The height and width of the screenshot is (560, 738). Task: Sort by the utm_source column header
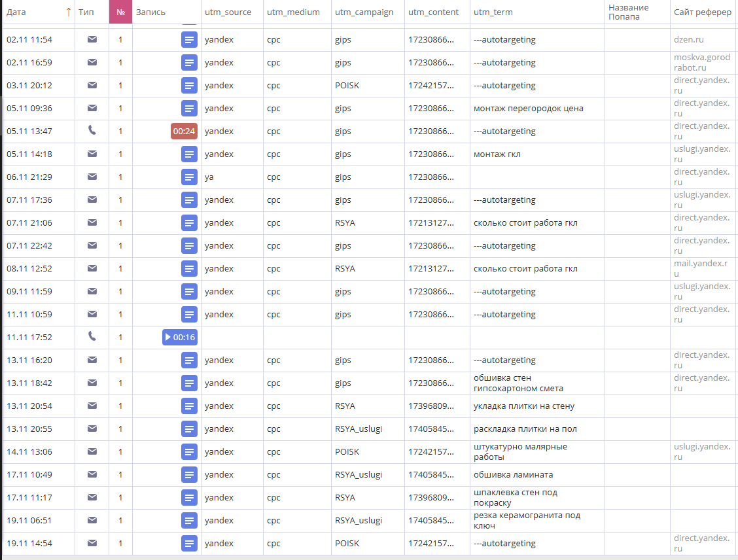pos(232,12)
